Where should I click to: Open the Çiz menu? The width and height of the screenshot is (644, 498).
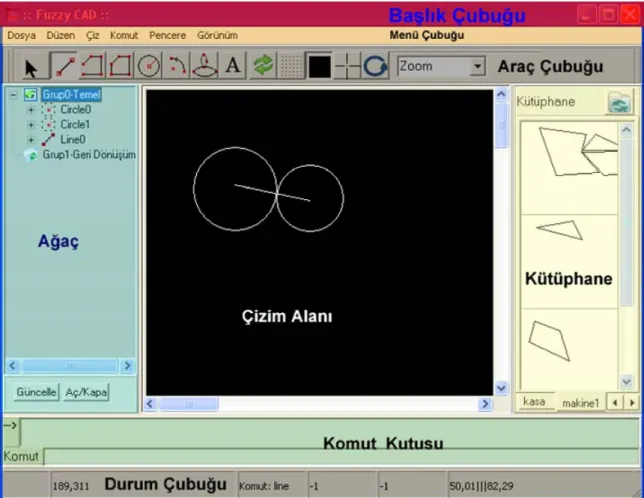[x=92, y=36]
